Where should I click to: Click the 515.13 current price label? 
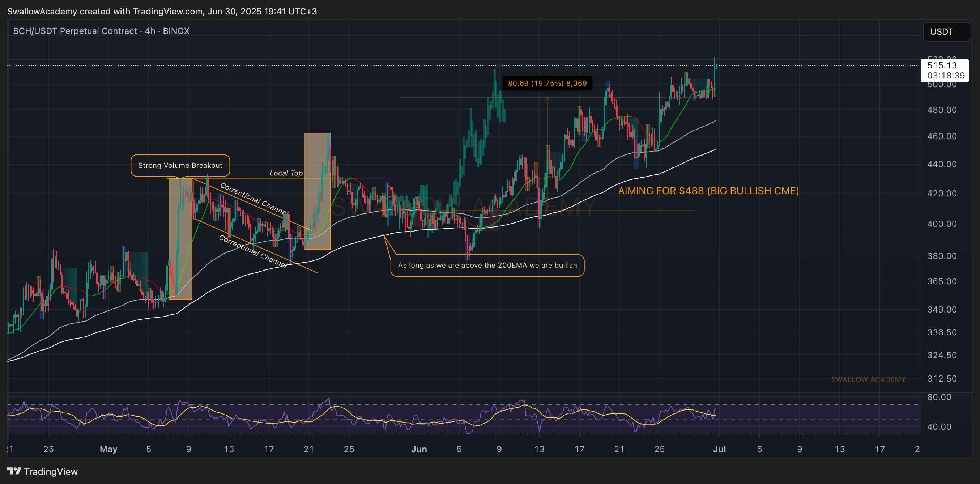coord(942,65)
